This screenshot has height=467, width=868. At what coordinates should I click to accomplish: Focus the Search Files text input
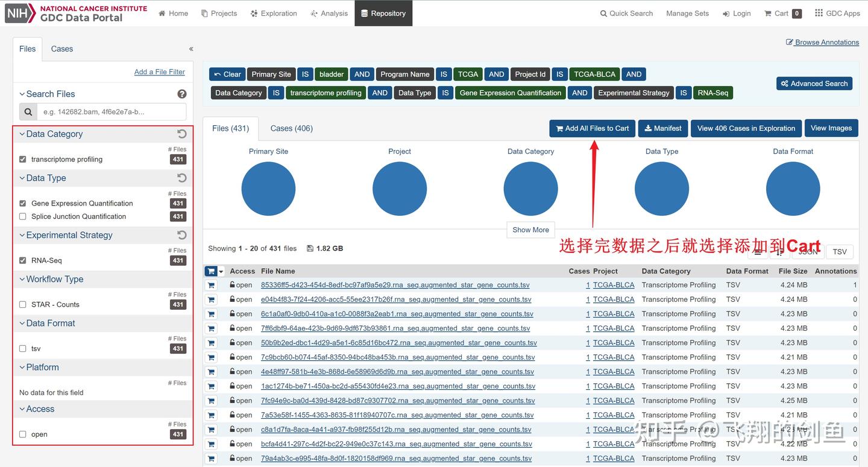coord(112,111)
